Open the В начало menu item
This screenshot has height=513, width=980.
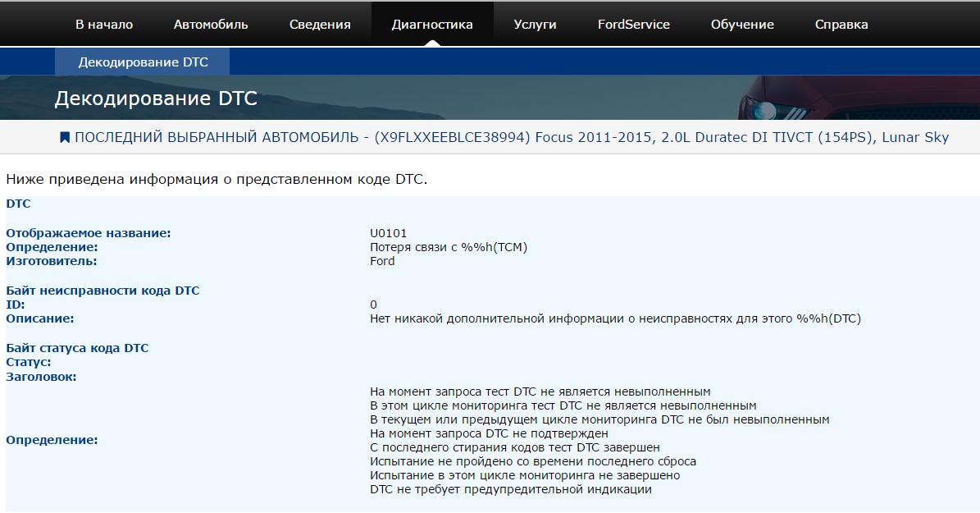(x=104, y=24)
